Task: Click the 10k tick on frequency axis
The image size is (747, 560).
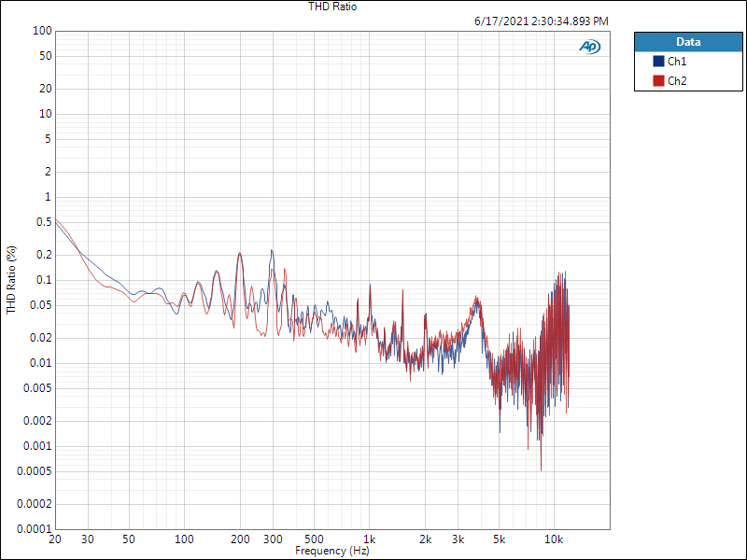Action: point(554,540)
